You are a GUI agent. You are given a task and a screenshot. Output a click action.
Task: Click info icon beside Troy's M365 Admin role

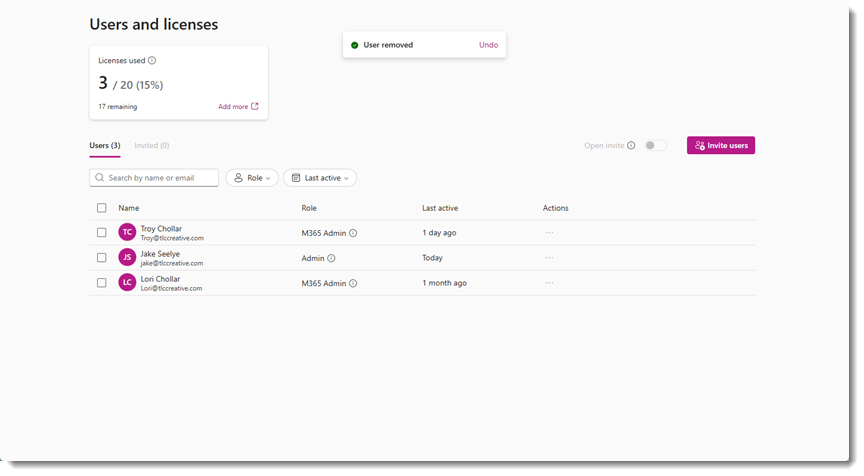coord(353,233)
